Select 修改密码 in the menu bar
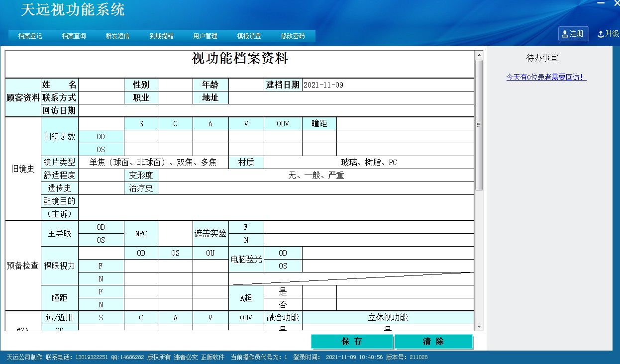 click(293, 36)
